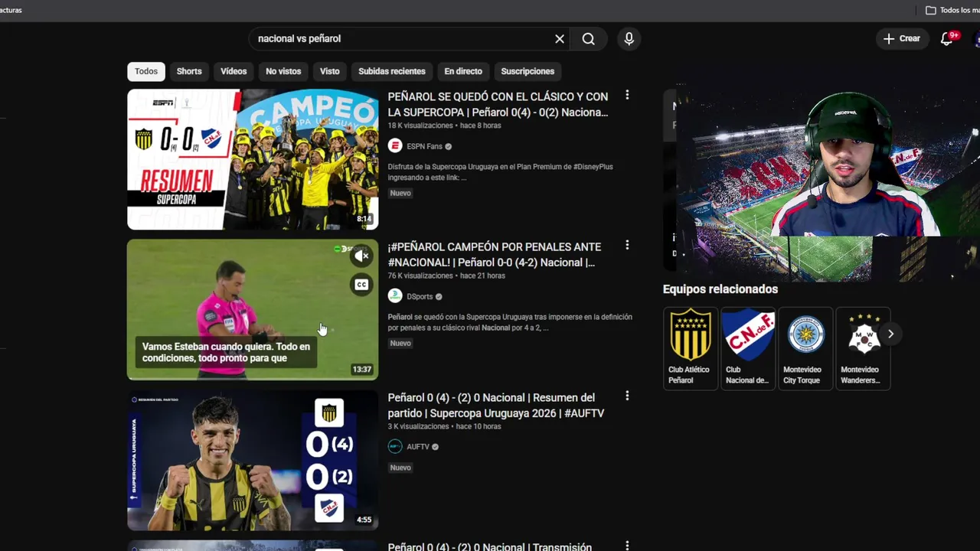Image resolution: width=980 pixels, height=551 pixels.
Task: Open Resumen Supercopa ESPN thumbnail
Action: pyautogui.click(x=253, y=159)
